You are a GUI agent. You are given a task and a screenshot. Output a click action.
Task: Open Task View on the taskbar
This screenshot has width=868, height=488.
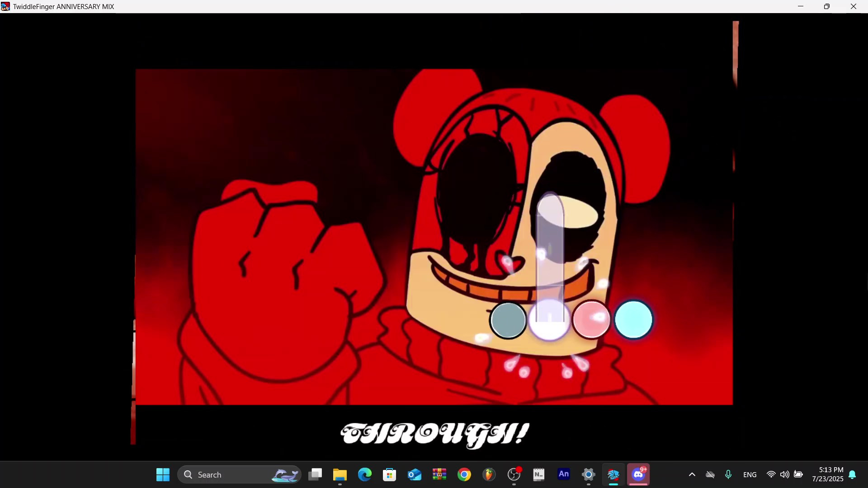point(315,474)
